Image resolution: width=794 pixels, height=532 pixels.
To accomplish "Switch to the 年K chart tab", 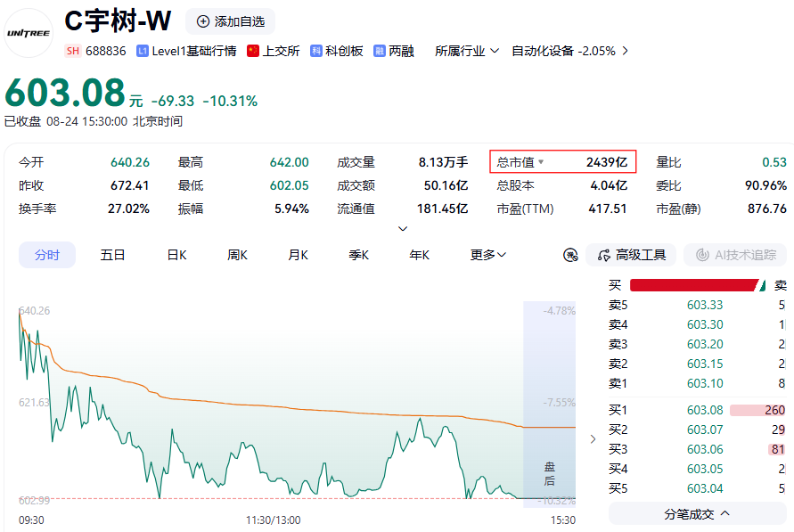I will (x=420, y=255).
